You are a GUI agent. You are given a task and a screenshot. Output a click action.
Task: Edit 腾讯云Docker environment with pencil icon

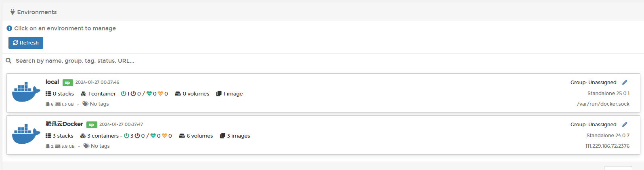coord(625,125)
